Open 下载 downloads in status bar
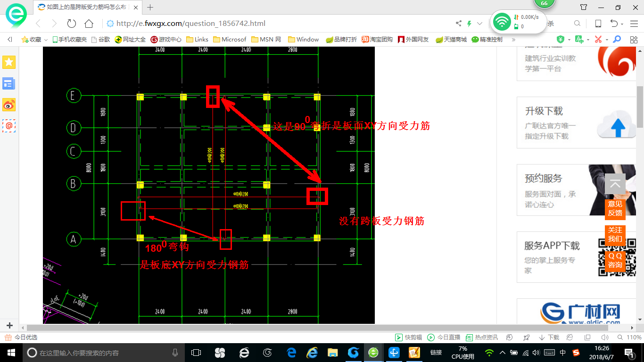 [x=549, y=337]
